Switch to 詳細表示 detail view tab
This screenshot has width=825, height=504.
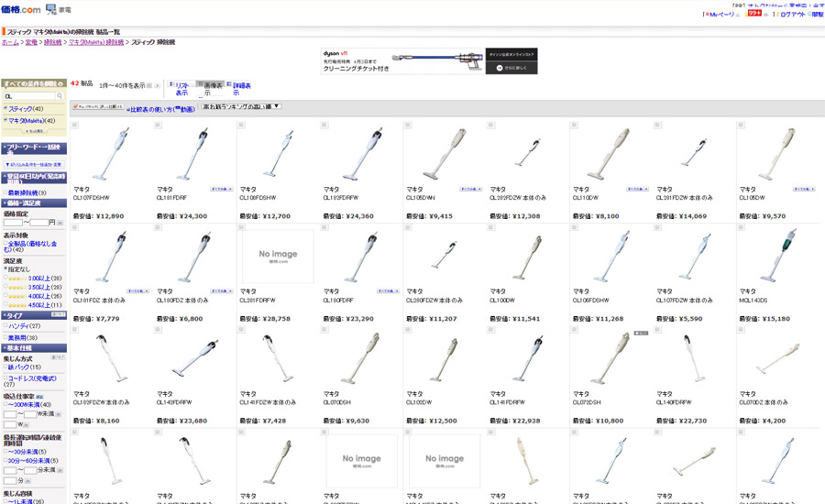pos(239,89)
